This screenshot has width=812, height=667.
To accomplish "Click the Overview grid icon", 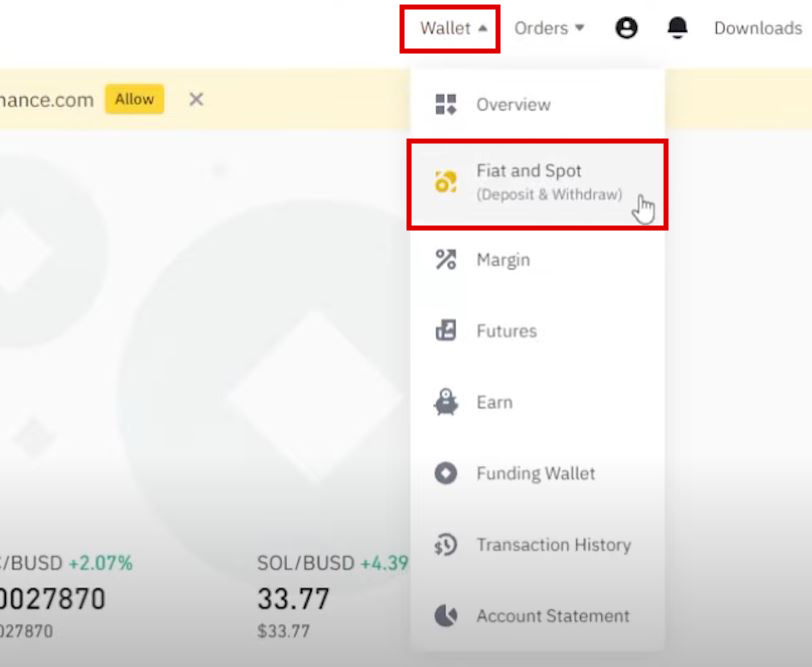I will [446, 104].
